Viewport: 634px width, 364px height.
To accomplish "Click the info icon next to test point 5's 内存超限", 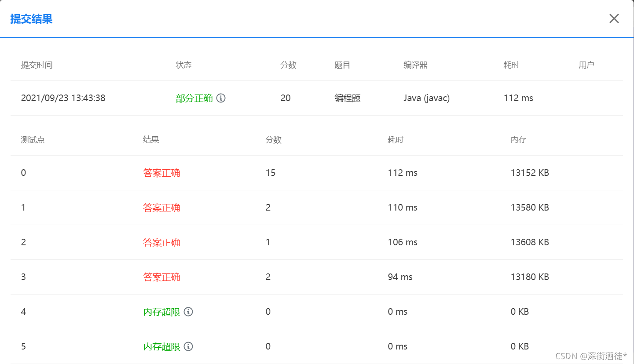I will 189,346.
